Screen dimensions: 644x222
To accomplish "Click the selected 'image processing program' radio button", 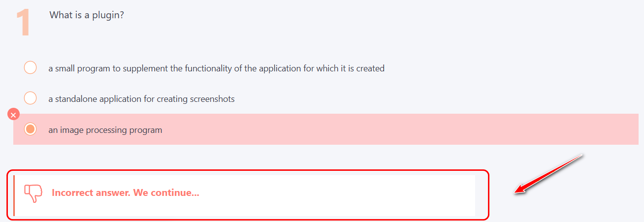I will (31, 129).
